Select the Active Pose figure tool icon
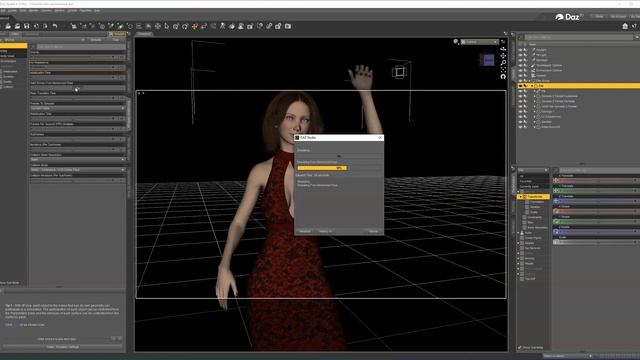 pyautogui.click(x=222, y=26)
